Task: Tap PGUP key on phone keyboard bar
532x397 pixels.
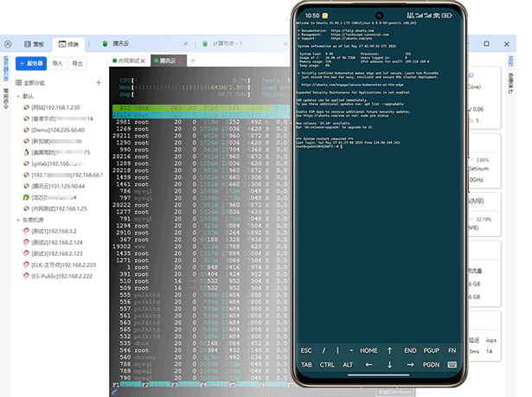Action: pos(432,350)
